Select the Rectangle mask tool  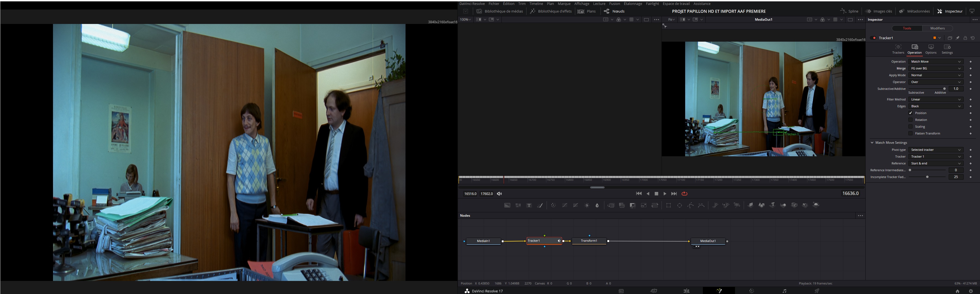[x=668, y=205]
